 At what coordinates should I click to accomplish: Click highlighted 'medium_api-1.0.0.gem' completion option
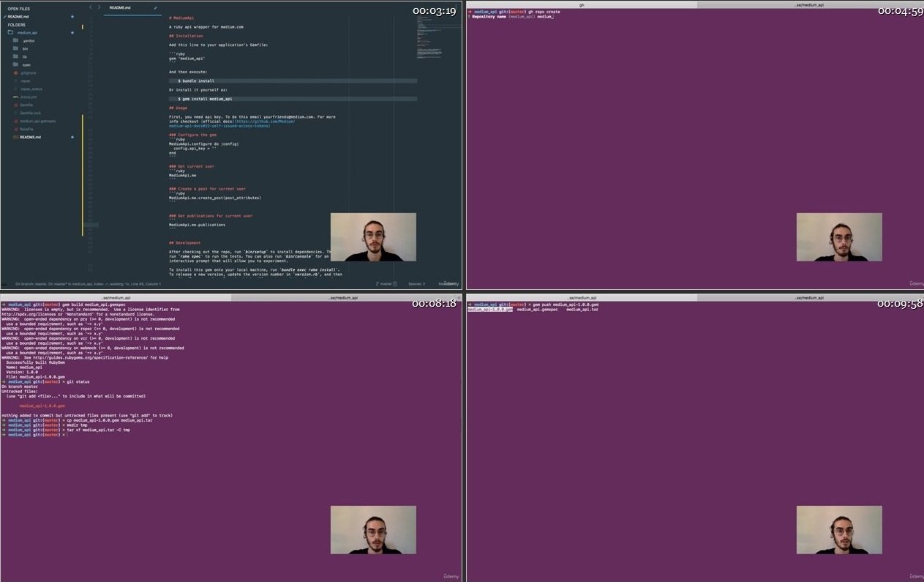(x=490, y=310)
